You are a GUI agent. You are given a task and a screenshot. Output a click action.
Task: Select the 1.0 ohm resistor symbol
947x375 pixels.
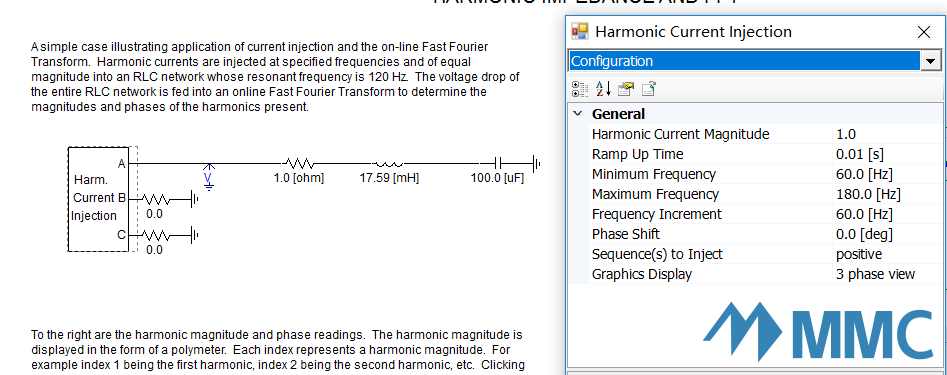pos(298,163)
